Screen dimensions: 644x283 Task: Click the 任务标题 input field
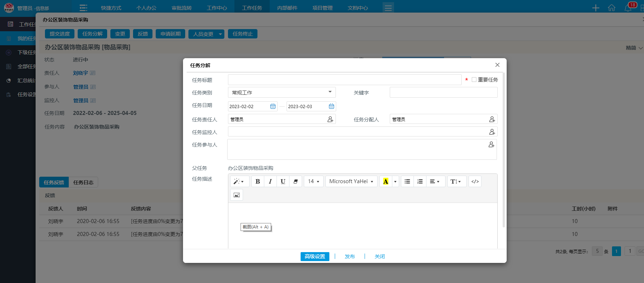point(344,80)
